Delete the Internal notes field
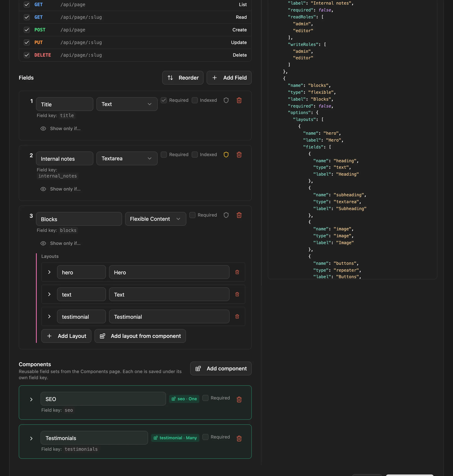The height and width of the screenshot is (476, 453). coord(239,155)
